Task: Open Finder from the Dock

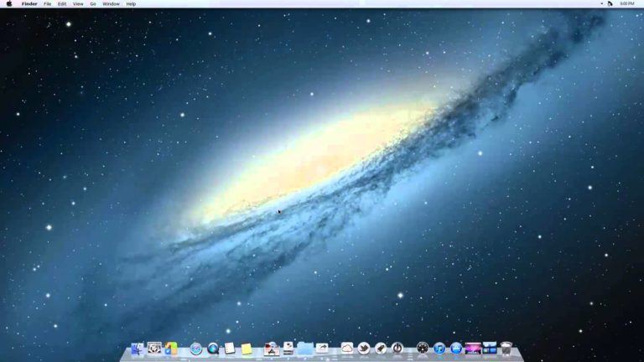Action: [138, 349]
